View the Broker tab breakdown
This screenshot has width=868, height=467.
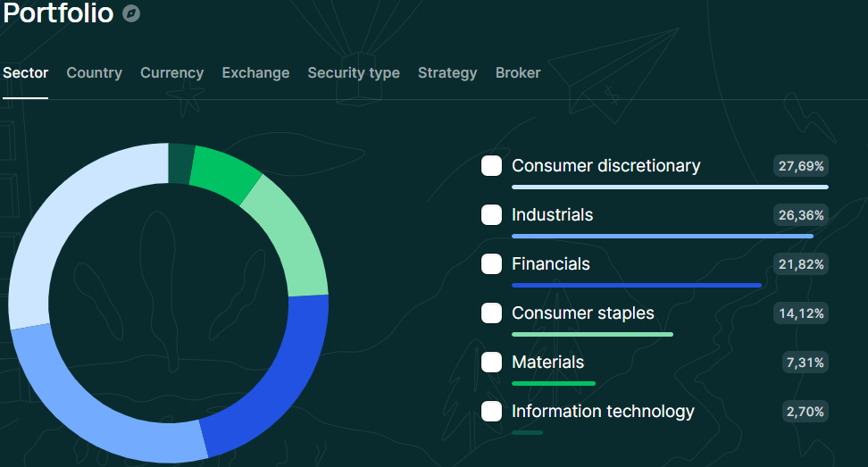coord(518,73)
